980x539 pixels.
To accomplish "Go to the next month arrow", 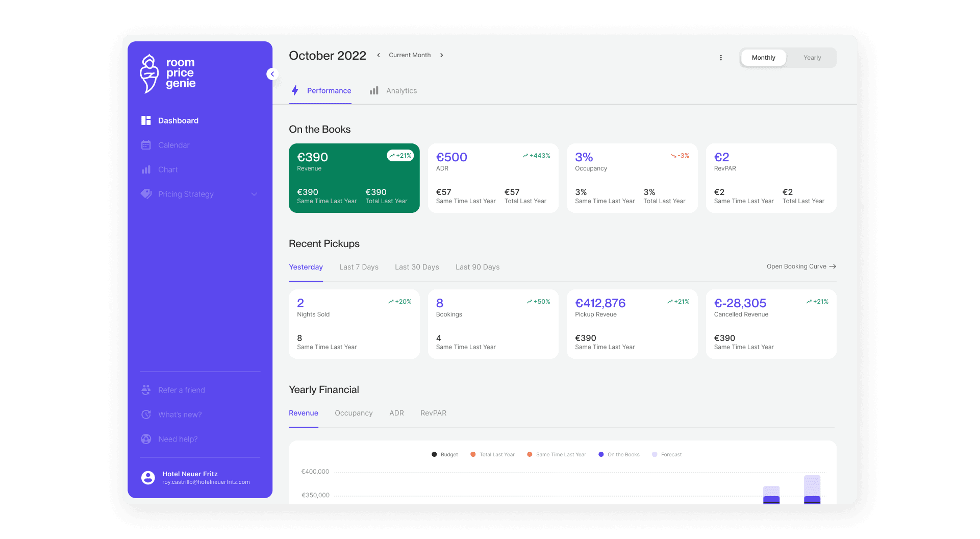I will (442, 55).
